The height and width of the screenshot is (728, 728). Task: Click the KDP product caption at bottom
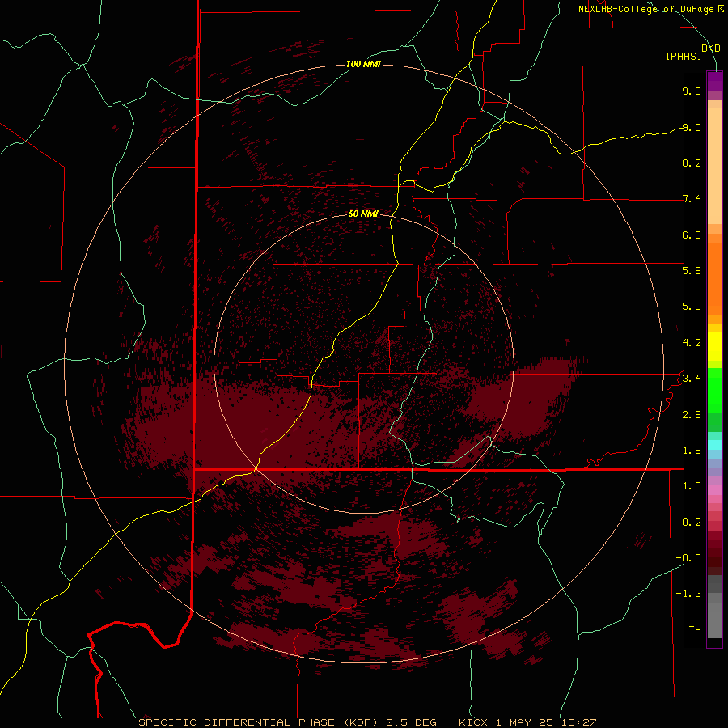(367, 722)
